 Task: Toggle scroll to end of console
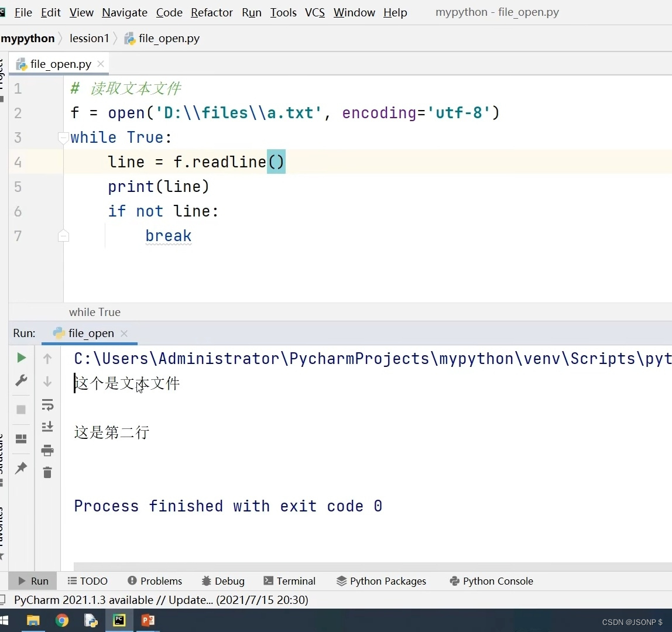[47, 427]
